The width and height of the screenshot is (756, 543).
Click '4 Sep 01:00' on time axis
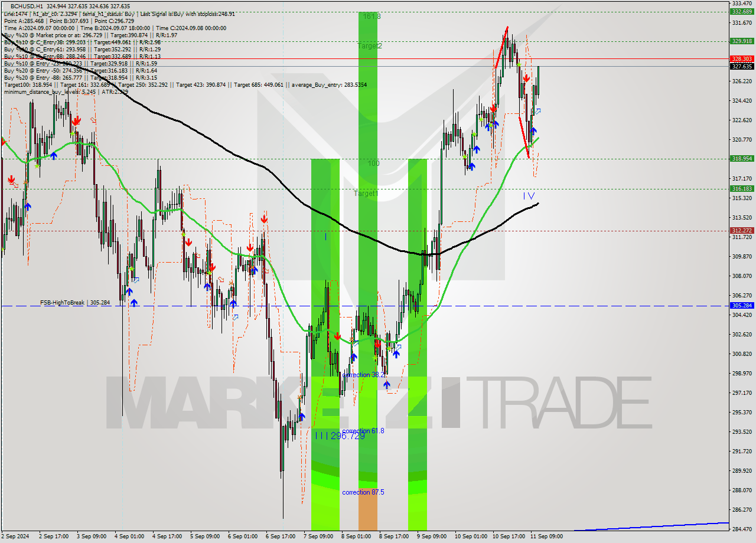click(x=129, y=537)
